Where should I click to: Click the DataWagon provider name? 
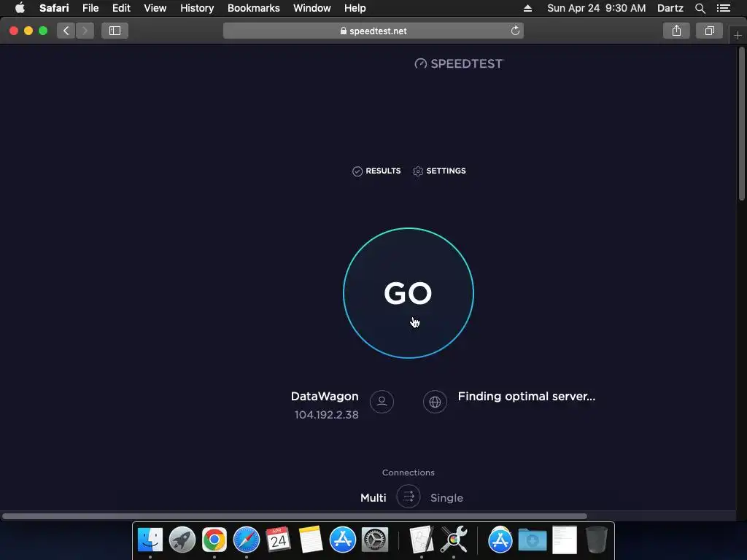pyautogui.click(x=325, y=396)
